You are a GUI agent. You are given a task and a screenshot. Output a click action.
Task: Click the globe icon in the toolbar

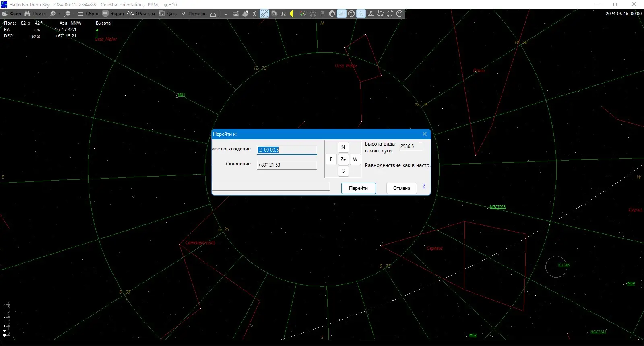click(351, 14)
